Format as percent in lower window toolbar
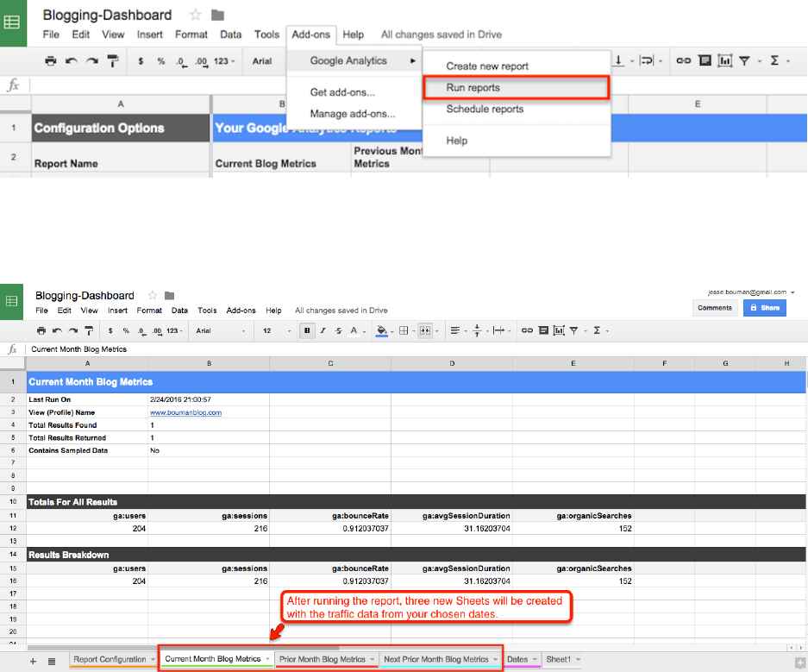The width and height of the screenshot is (808, 672). 126,331
